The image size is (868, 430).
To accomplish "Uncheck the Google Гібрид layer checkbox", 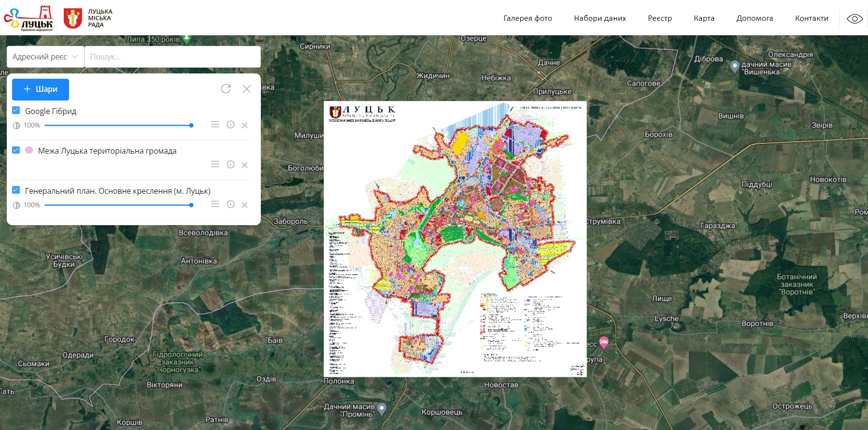I will click(16, 110).
